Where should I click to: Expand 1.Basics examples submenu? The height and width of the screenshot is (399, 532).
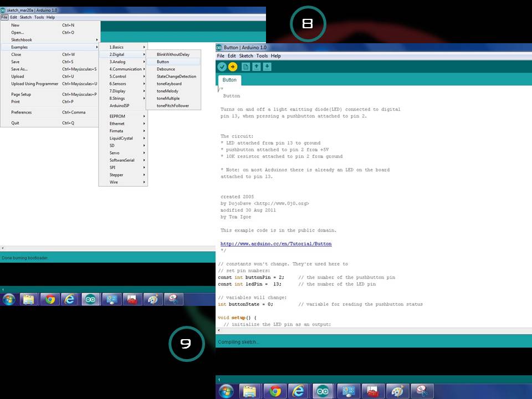point(123,47)
